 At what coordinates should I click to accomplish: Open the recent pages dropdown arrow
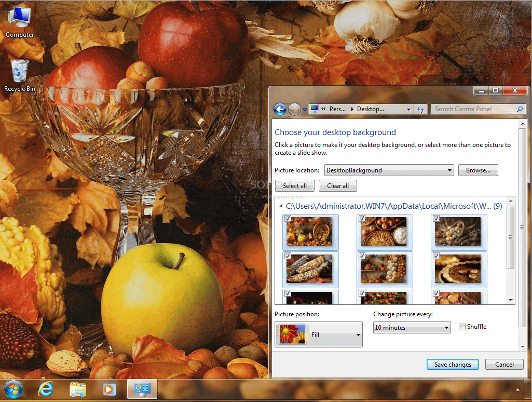click(305, 109)
